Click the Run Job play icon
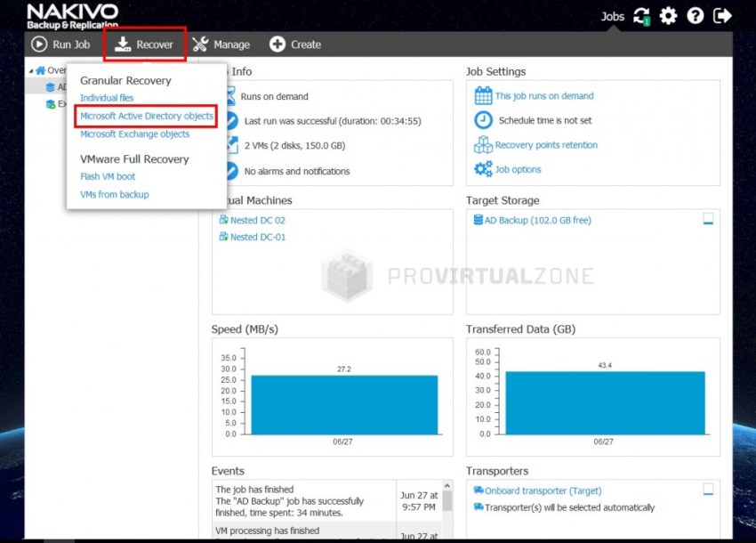Viewport: 756px width, 543px height. pyautogui.click(x=39, y=45)
